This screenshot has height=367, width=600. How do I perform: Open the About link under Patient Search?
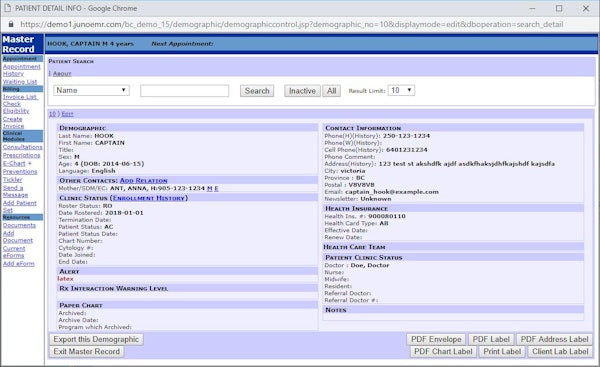62,73
